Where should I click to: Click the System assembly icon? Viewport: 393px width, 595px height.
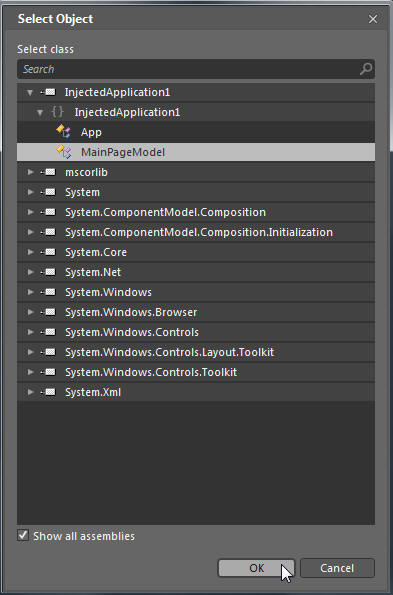48,192
